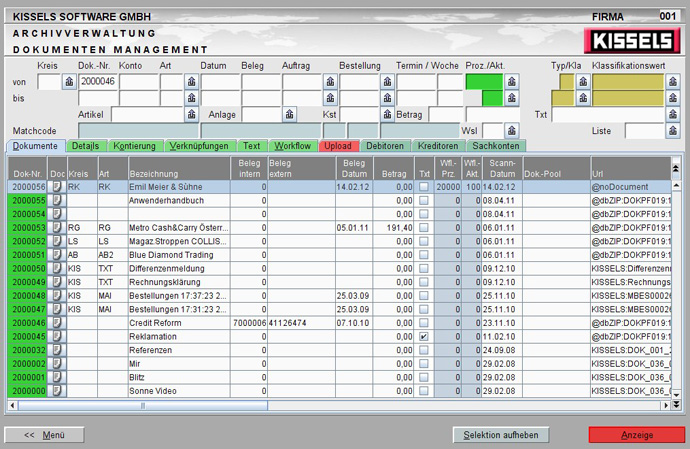690x449 pixels.
Task: Jump to bottom with double-arrow scroll button
Action: 676,405
